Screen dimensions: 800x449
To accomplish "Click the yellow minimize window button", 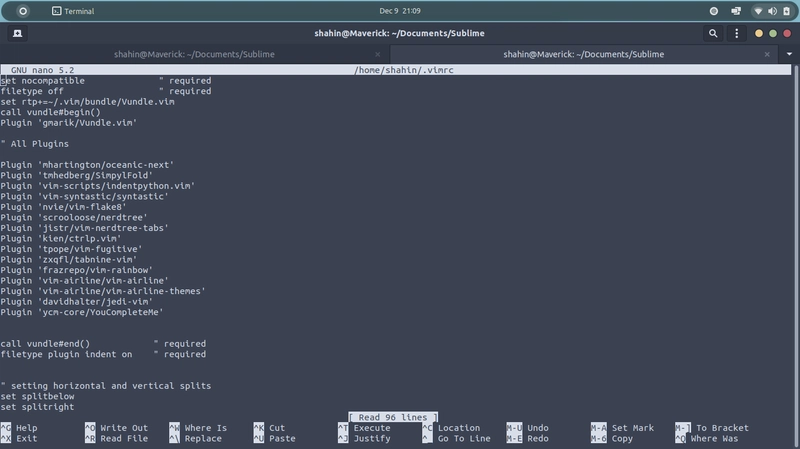I will (760, 33).
